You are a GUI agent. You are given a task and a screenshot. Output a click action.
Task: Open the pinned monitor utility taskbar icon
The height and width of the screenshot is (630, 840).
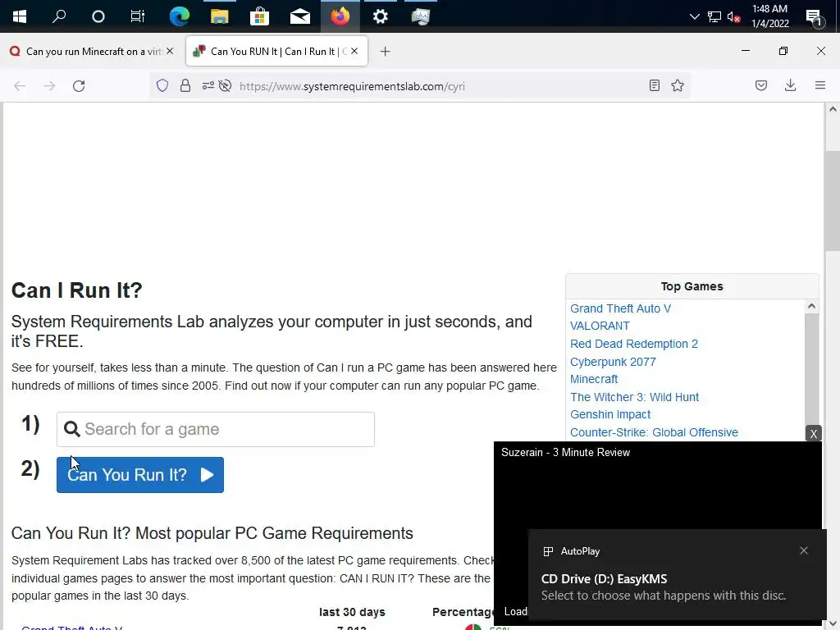click(421, 16)
